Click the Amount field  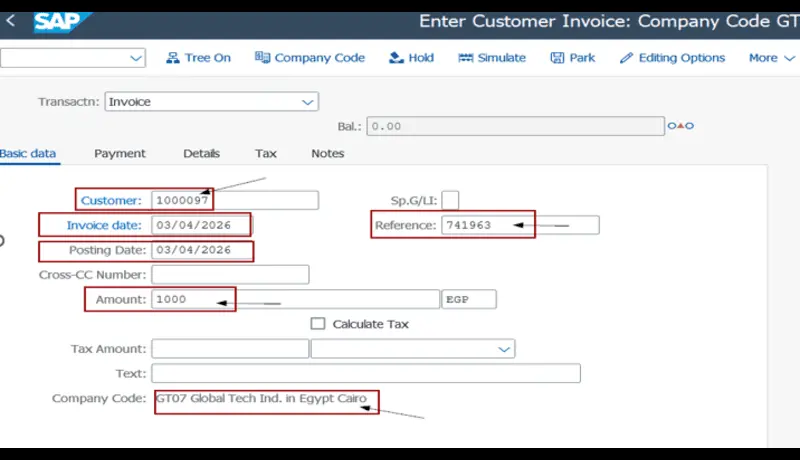(295, 299)
